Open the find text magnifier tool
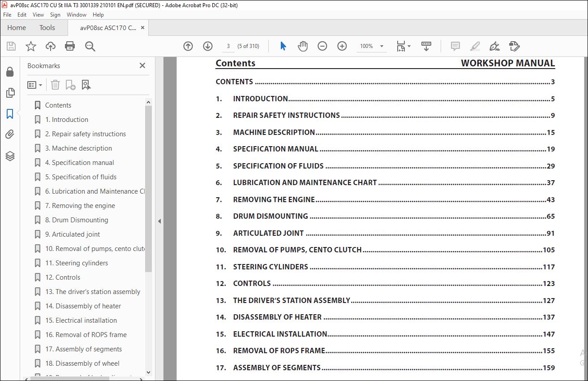The height and width of the screenshot is (381, 588). point(90,46)
